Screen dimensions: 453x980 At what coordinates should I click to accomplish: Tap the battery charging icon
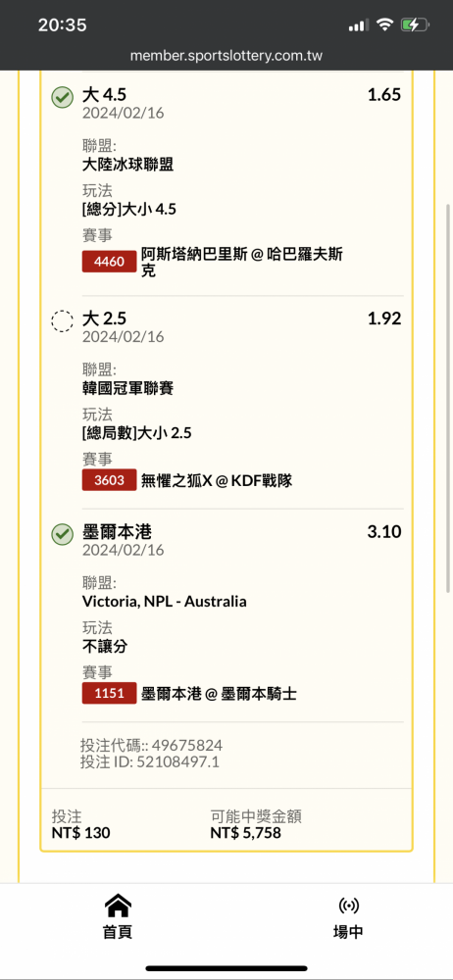pos(415,24)
